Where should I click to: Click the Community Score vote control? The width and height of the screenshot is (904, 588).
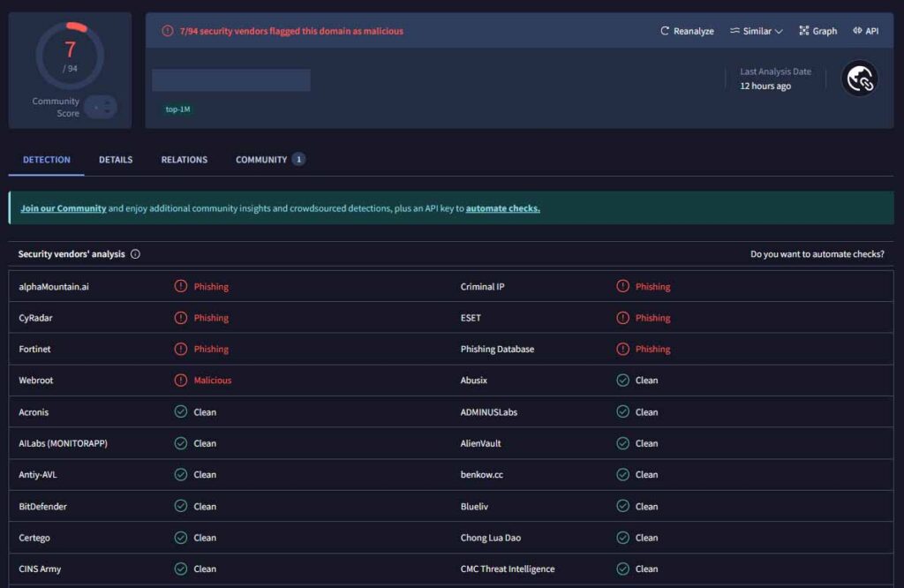pos(101,107)
